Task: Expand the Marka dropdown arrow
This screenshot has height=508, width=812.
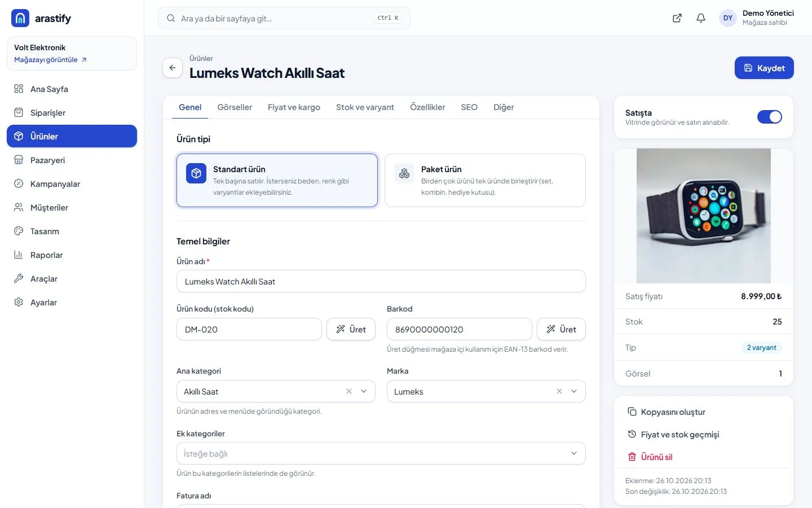Action: 574,391
